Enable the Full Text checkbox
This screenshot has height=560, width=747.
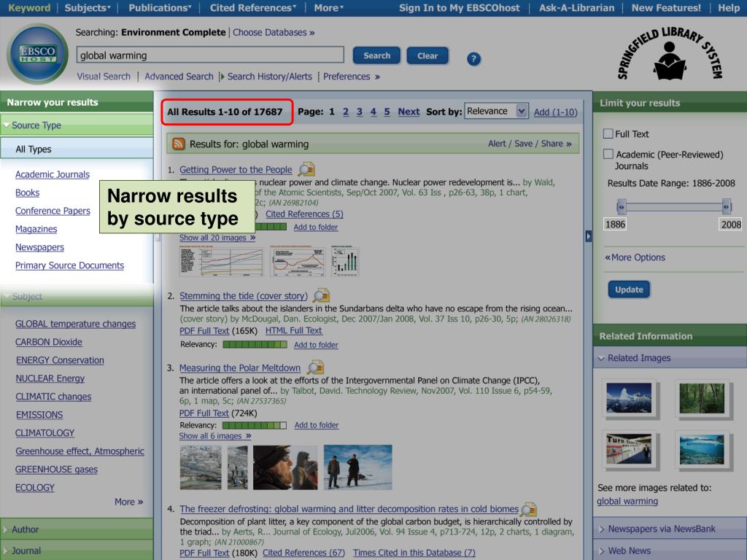click(608, 133)
